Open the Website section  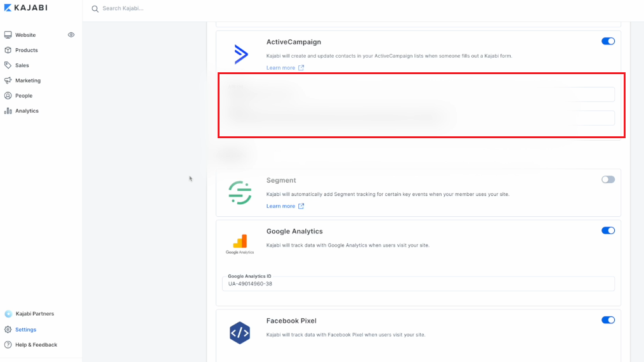(25, 35)
